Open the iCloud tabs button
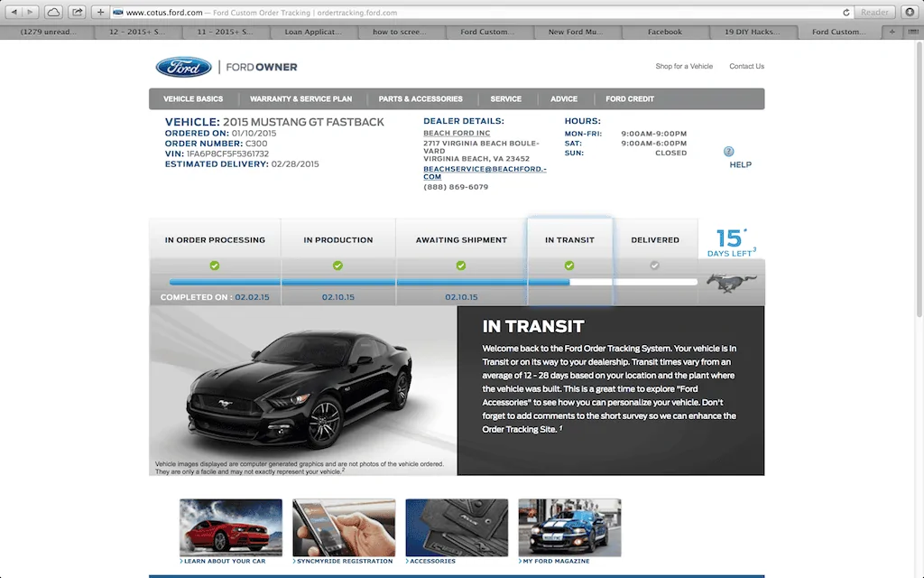Image resolution: width=924 pixels, height=578 pixels. 53,12
